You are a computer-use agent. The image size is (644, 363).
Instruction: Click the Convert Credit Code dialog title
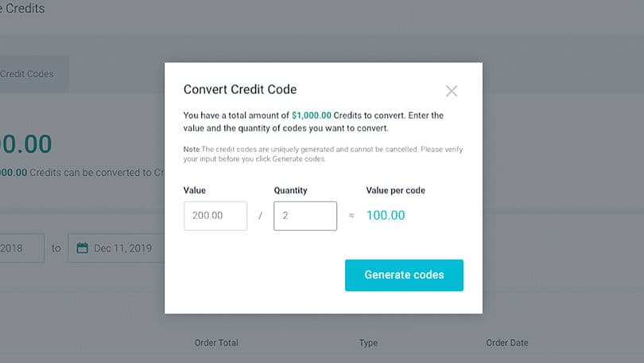point(240,90)
